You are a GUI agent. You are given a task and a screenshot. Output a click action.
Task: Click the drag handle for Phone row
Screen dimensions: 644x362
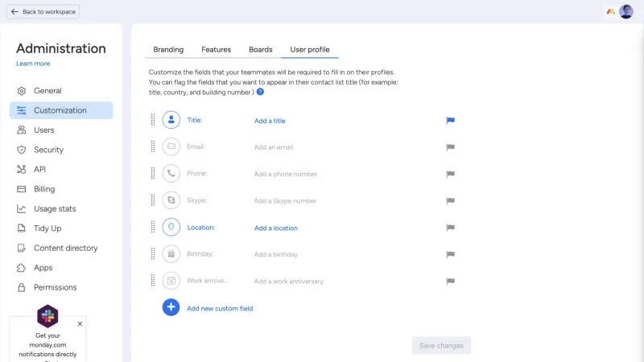click(153, 173)
